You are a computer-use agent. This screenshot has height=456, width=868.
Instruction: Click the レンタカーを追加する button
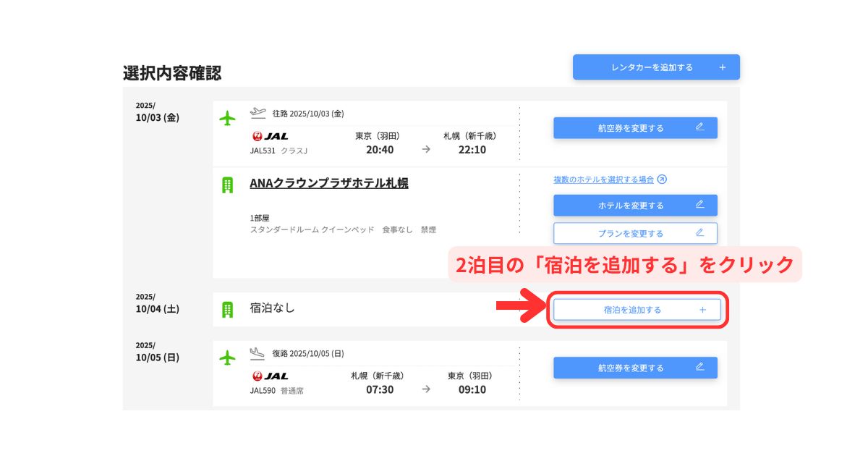(x=656, y=67)
